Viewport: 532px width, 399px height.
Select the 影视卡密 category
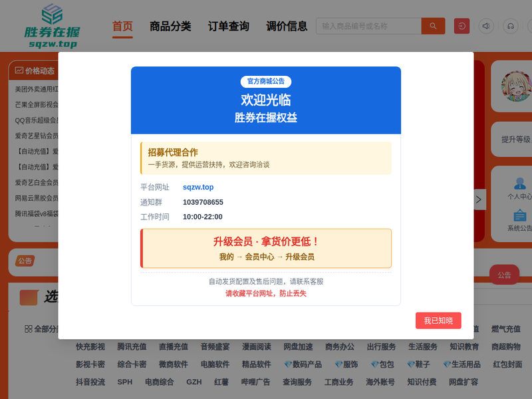[90, 364]
